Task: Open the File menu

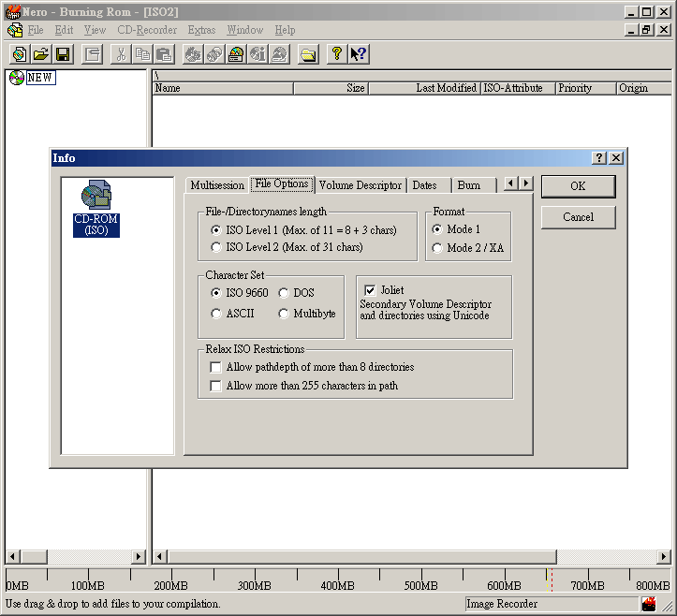Action: pyautogui.click(x=36, y=30)
